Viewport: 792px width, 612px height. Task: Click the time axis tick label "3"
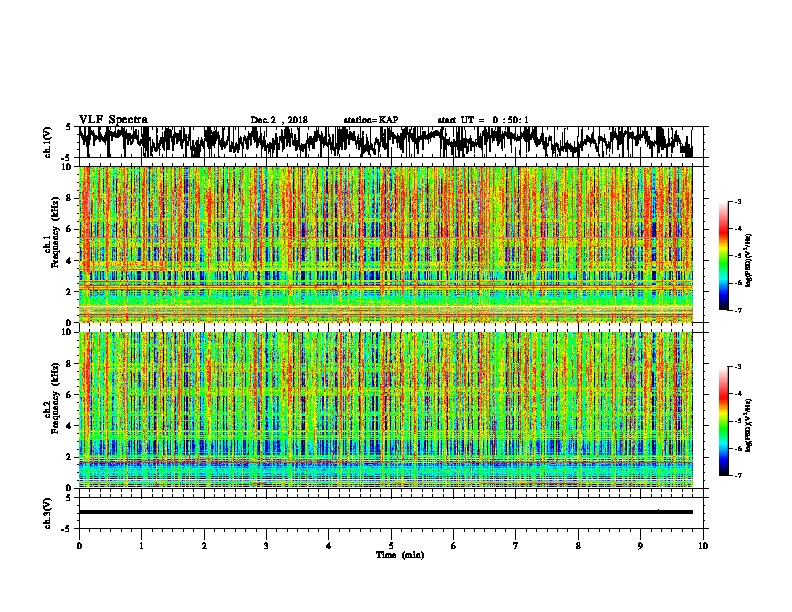click(266, 546)
